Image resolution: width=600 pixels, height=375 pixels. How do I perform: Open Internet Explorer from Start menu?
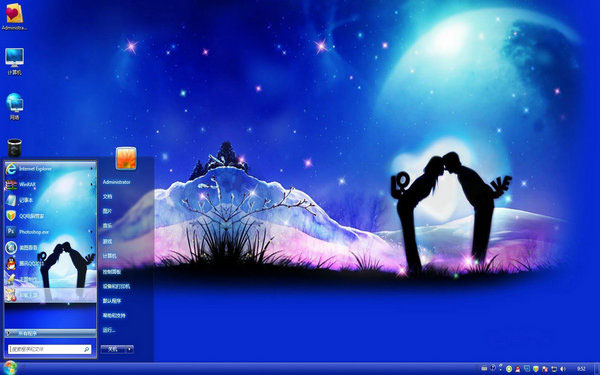point(49,168)
